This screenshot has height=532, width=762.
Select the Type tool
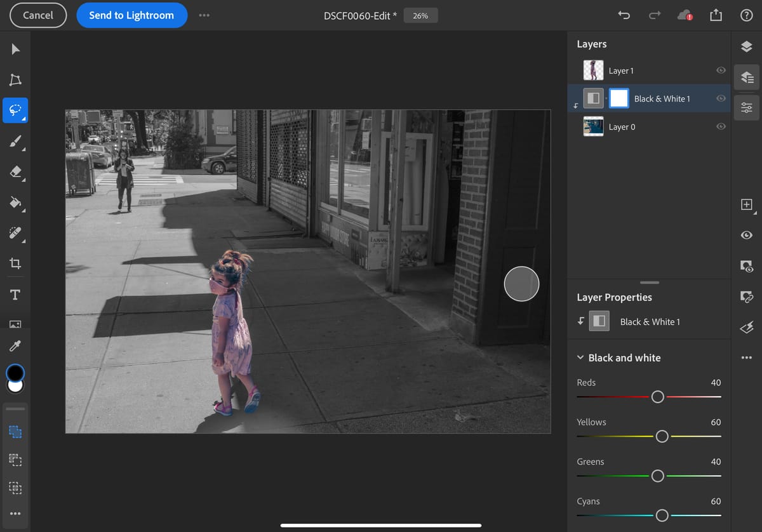(x=15, y=294)
